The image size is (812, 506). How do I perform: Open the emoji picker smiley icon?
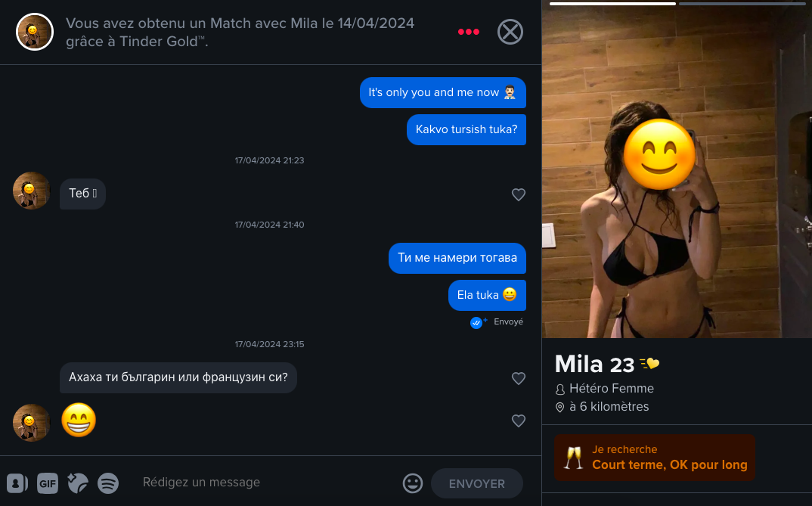click(x=413, y=483)
